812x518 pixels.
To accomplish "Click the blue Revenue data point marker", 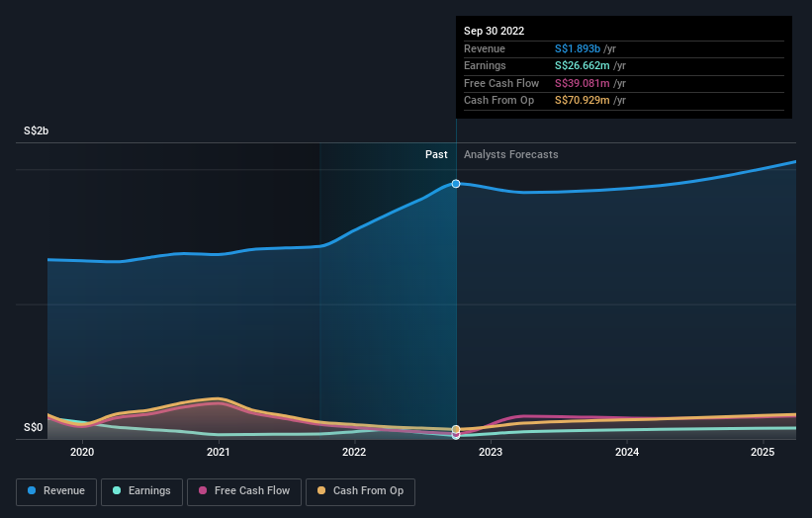I will coord(456,184).
